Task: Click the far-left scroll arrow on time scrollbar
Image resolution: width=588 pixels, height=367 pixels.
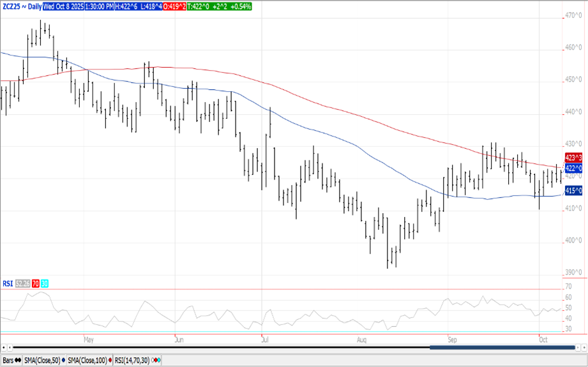Action: [x=3, y=348]
